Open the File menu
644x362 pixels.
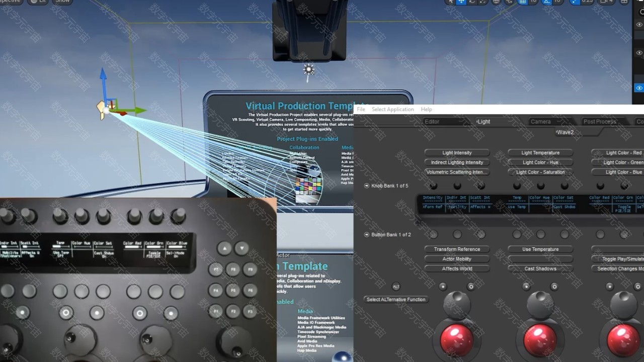click(x=361, y=109)
